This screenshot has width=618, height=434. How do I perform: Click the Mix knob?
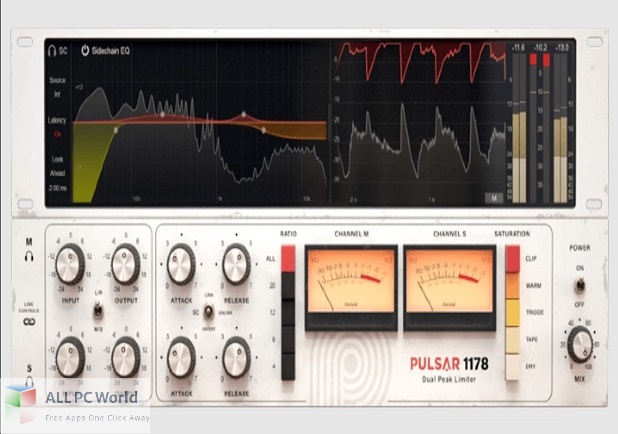(579, 345)
